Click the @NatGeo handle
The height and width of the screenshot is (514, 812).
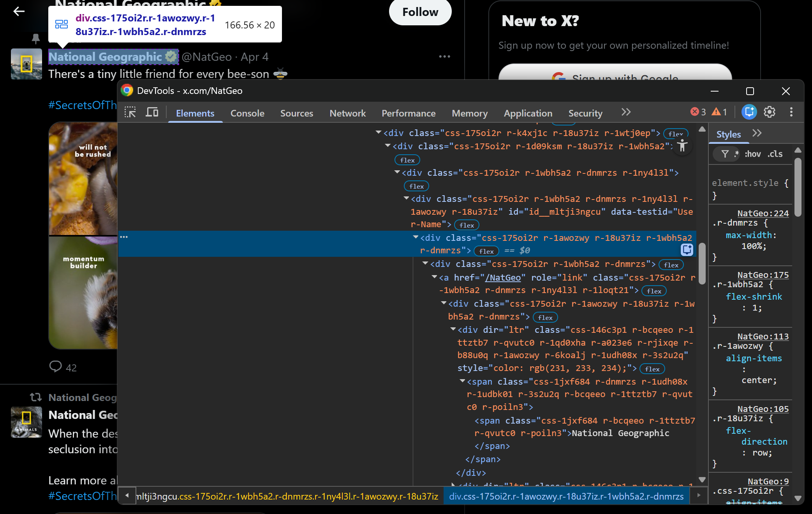pos(207,57)
